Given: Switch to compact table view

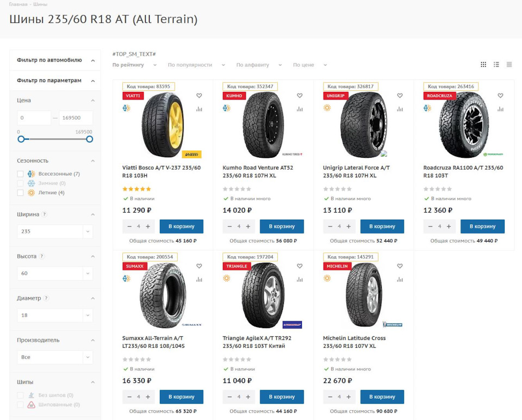Looking at the screenshot, I should tap(509, 65).
